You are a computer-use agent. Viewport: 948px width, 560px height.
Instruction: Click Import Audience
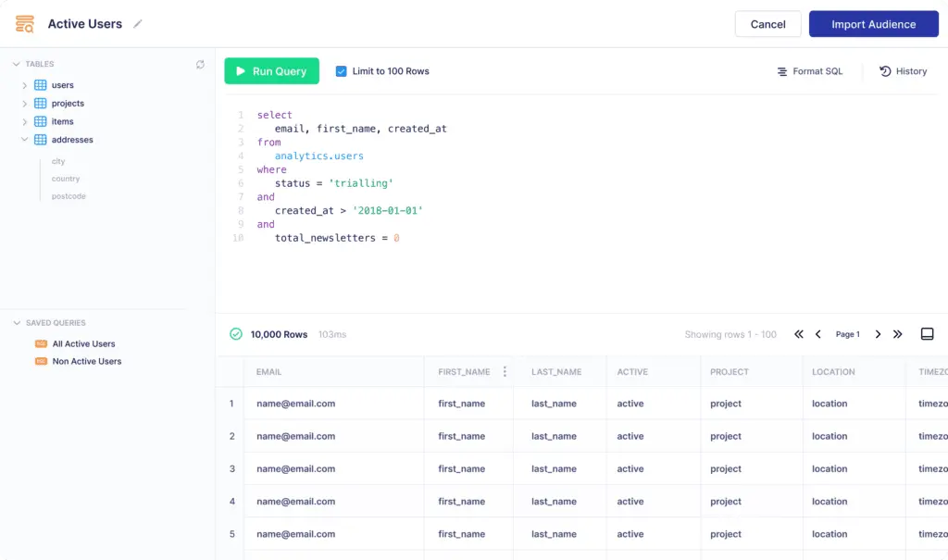pos(873,23)
